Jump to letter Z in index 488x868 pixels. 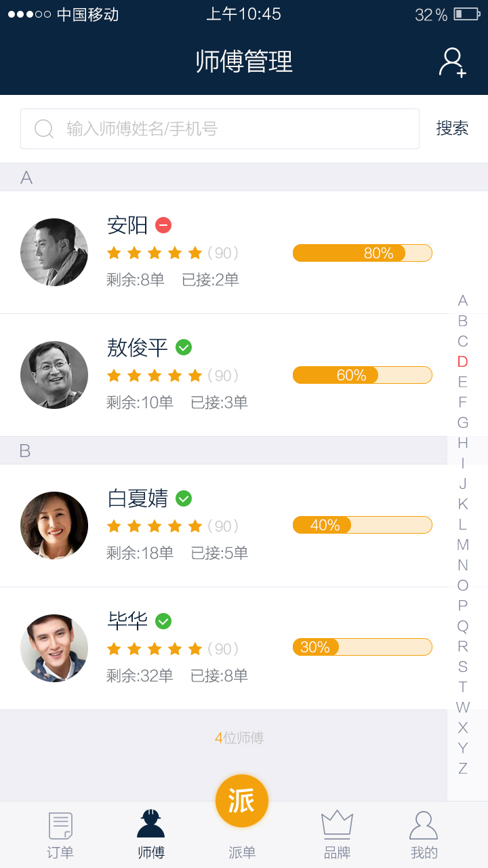coord(463,768)
